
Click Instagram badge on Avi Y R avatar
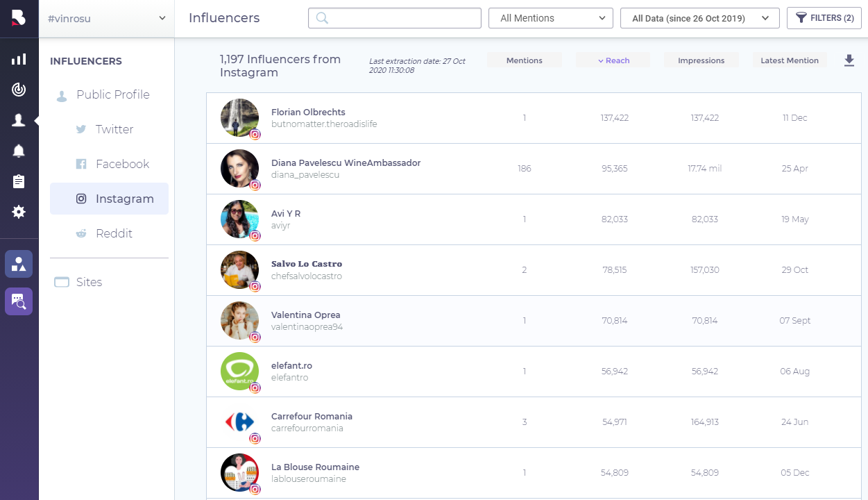point(255,236)
